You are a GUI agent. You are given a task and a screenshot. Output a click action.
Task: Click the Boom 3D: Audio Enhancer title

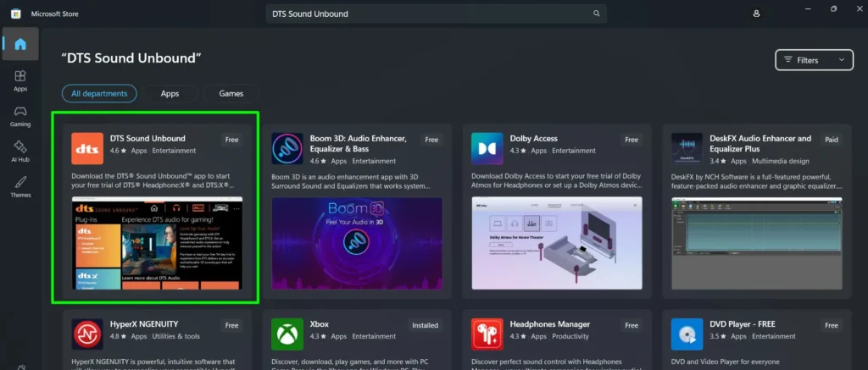pyautogui.click(x=359, y=143)
